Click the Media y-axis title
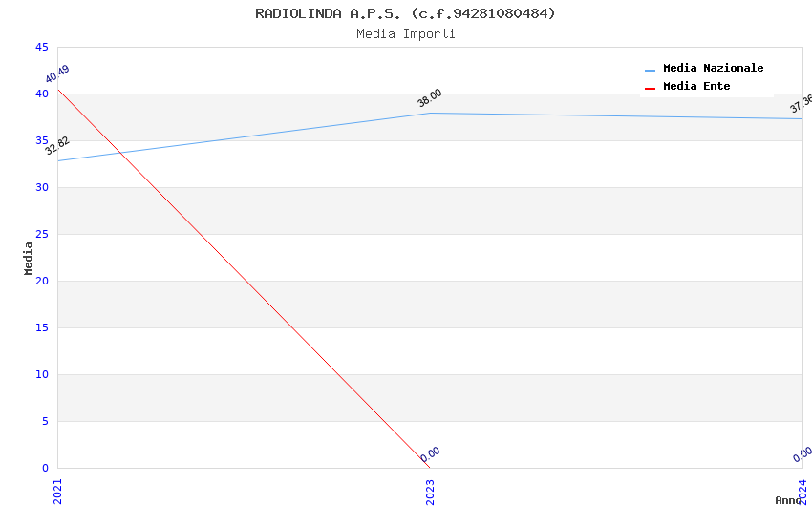 point(29,258)
